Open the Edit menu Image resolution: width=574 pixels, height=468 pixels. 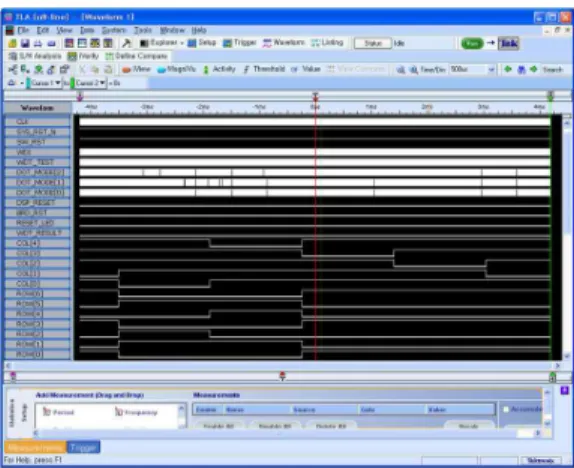tap(43, 30)
